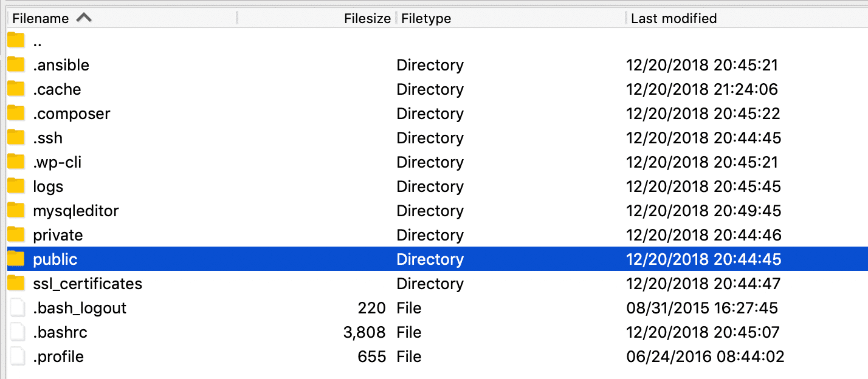Click the ascending sort arrow on Filename
The image size is (868, 379).
pos(84,18)
